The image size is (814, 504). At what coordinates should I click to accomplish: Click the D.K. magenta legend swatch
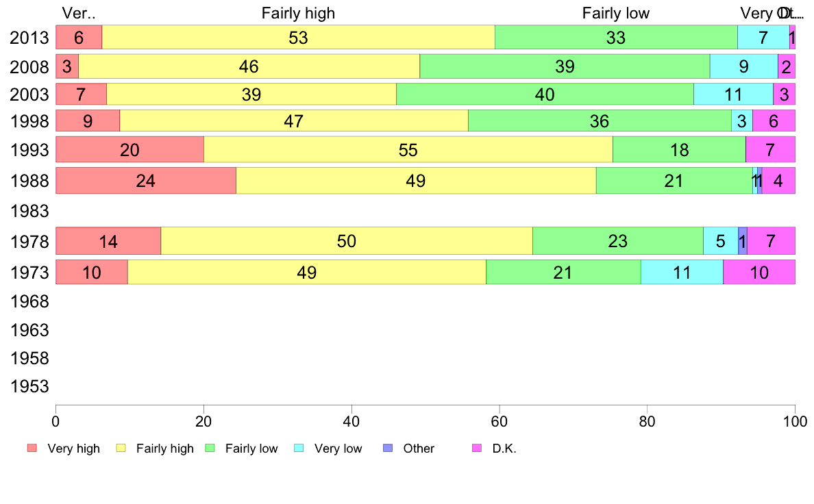pos(478,449)
